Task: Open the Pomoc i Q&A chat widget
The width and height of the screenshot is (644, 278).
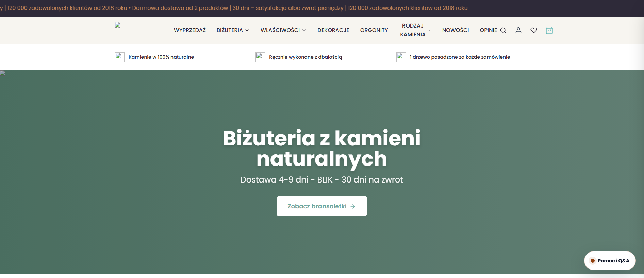Action: tap(610, 261)
